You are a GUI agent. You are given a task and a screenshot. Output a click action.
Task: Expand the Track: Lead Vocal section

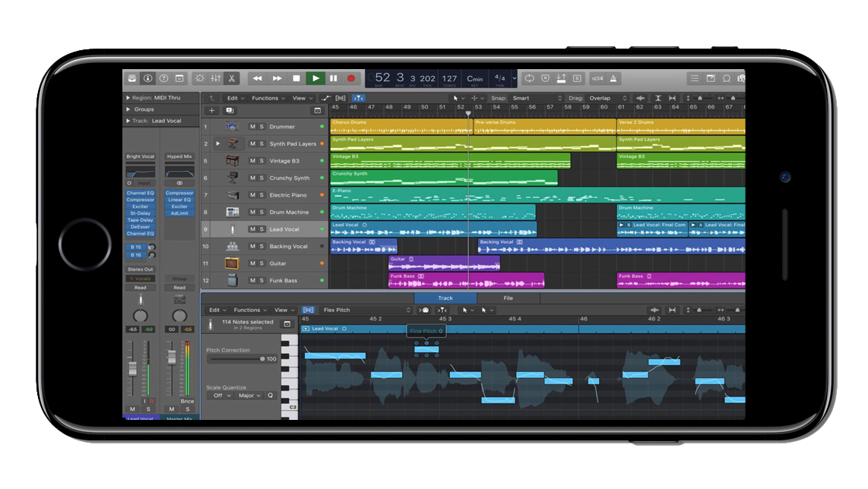(128, 121)
